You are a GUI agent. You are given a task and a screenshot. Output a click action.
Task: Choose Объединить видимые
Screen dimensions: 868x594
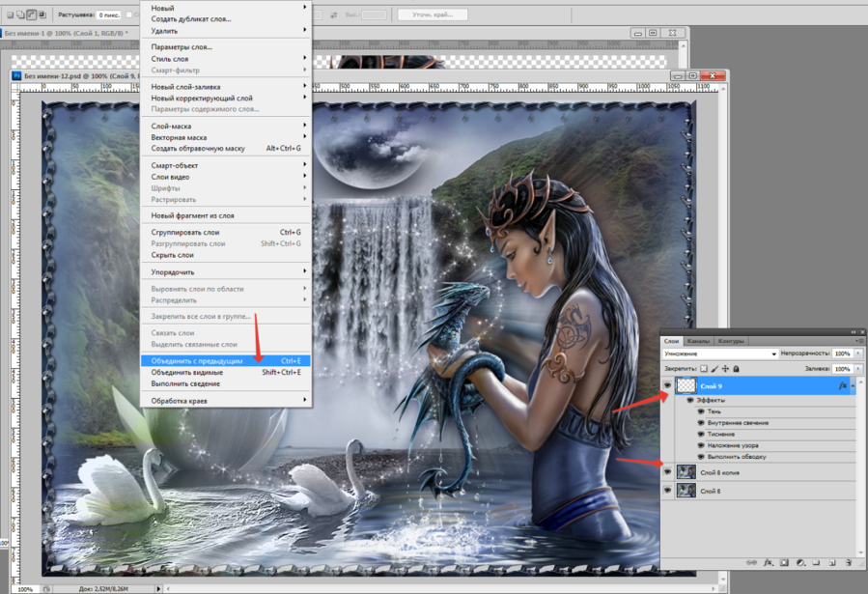(x=226, y=373)
